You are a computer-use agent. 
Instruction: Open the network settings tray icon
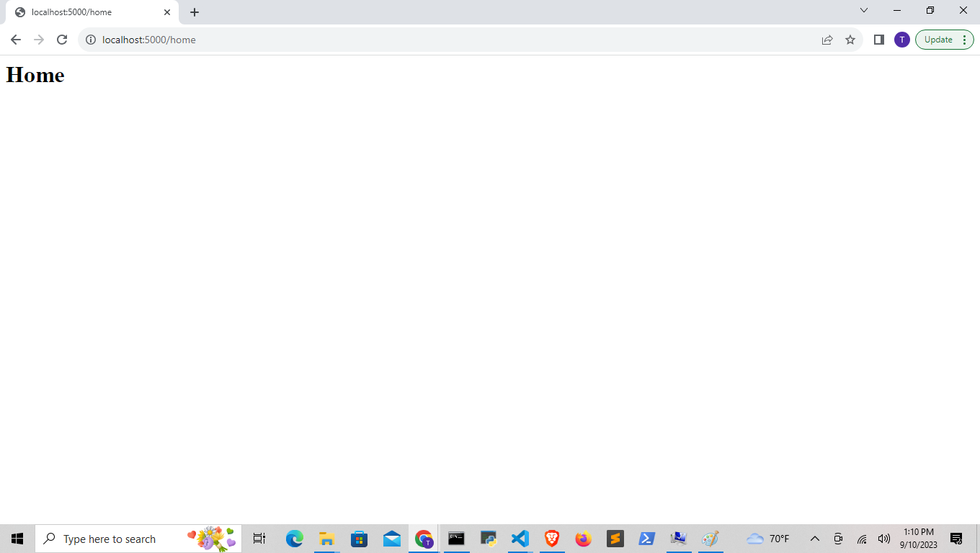click(x=862, y=539)
